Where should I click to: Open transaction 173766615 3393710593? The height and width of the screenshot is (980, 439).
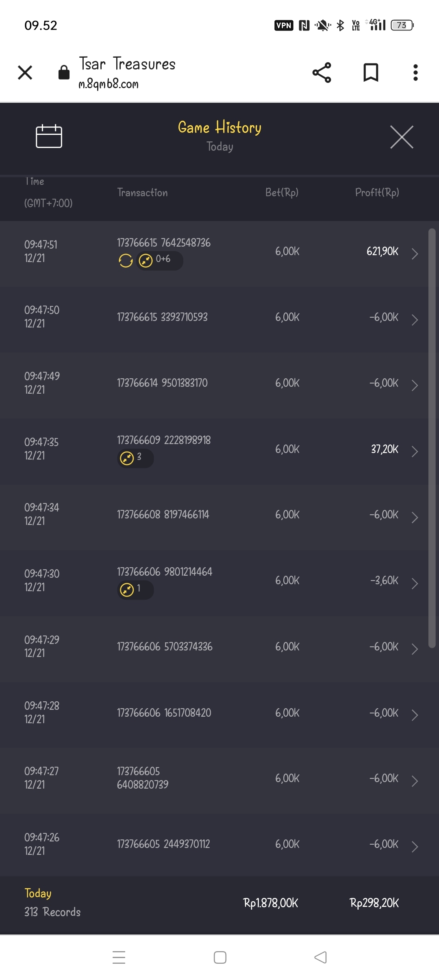click(162, 317)
